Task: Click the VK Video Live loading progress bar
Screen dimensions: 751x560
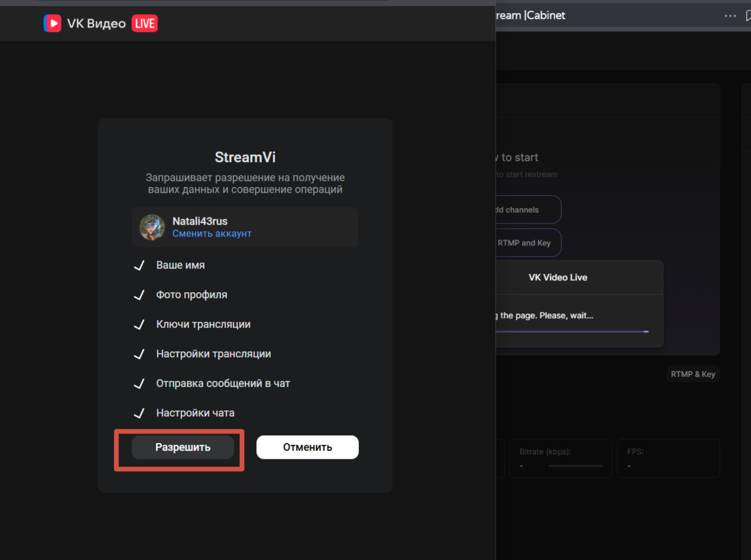Action: pyautogui.click(x=572, y=332)
